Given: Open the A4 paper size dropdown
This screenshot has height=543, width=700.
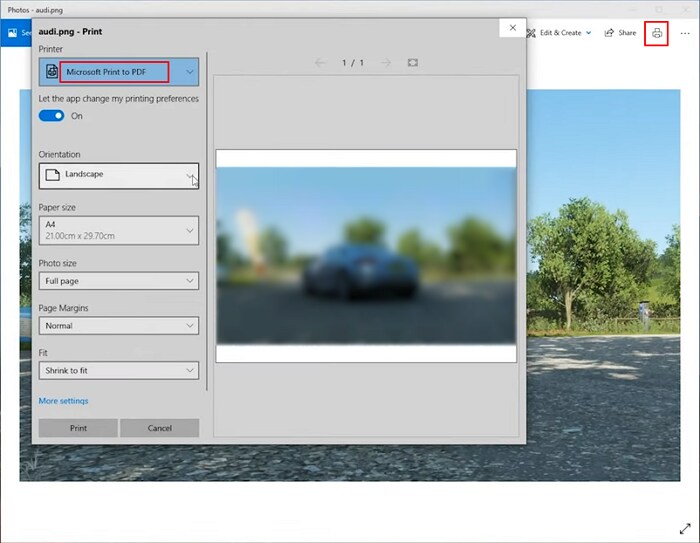Looking at the screenshot, I should (119, 230).
